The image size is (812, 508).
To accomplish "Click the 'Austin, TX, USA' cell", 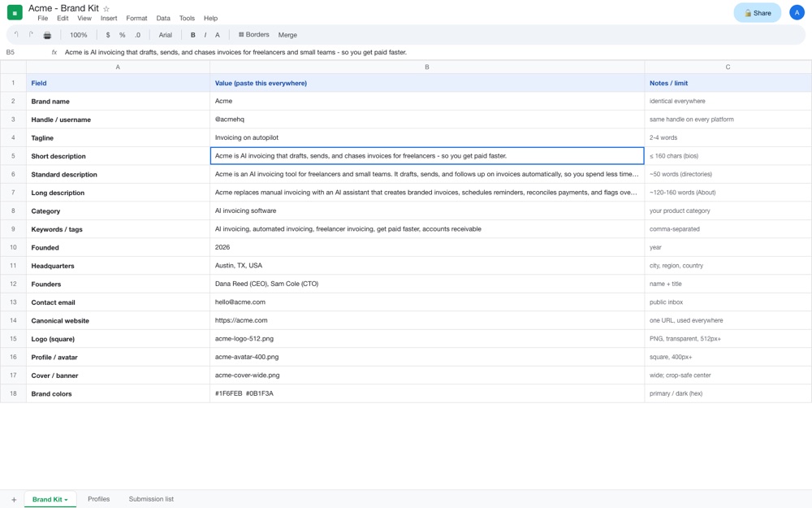I will click(427, 266).
